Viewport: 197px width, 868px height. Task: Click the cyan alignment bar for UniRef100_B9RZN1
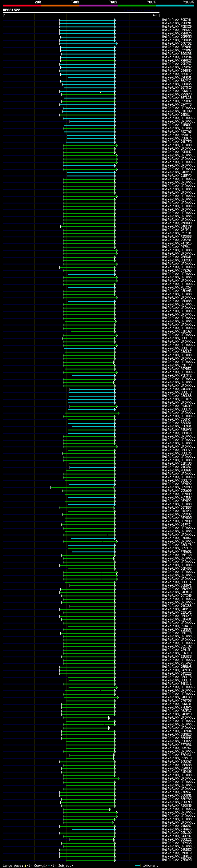click(87, 20)
